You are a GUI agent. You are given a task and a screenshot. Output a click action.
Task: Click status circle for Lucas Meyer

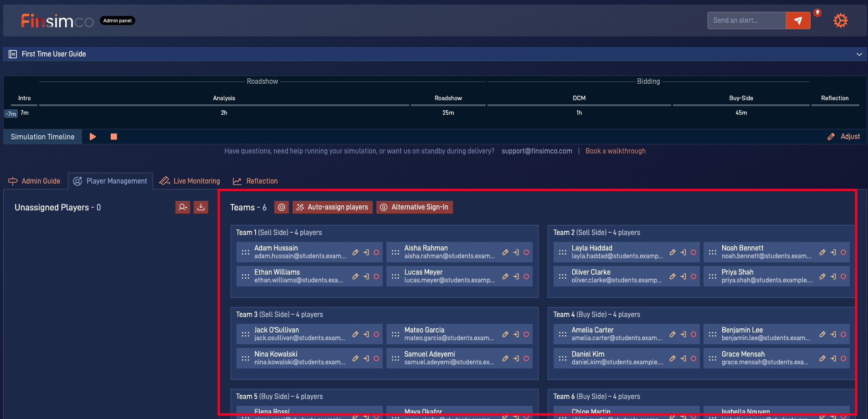point(526,276)
